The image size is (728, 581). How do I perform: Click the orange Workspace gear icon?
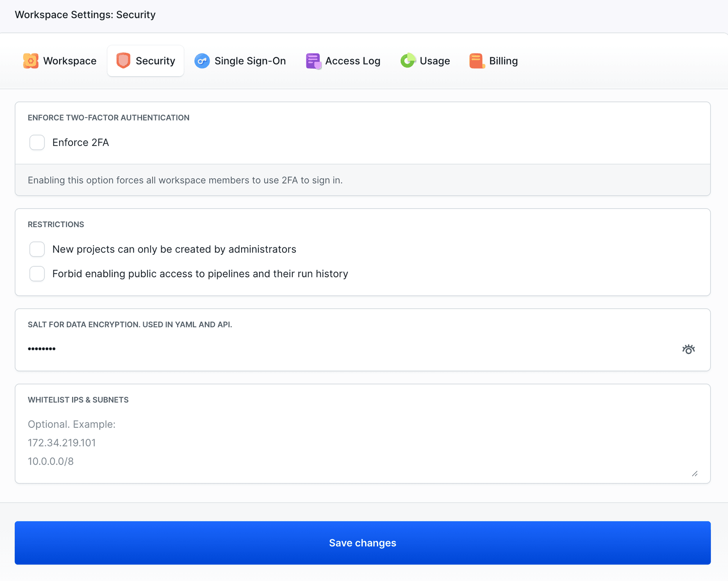point(31,61)
